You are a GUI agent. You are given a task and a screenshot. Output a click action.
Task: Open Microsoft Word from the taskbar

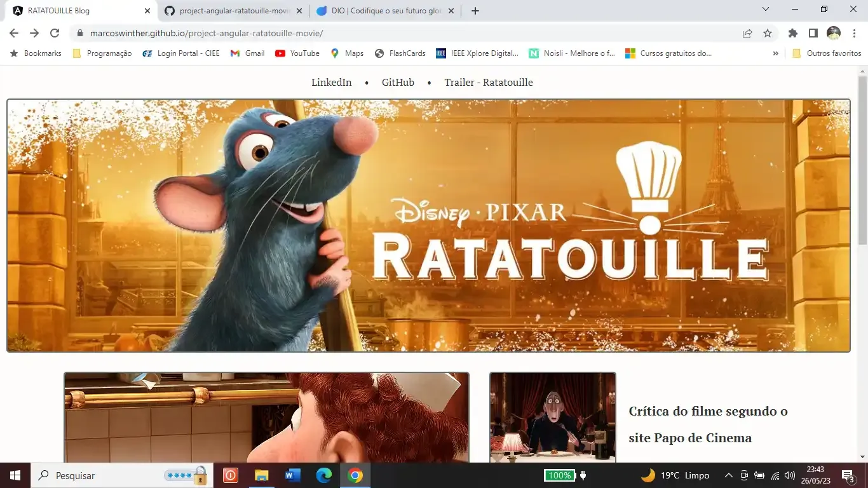click(x=293, y=475)
